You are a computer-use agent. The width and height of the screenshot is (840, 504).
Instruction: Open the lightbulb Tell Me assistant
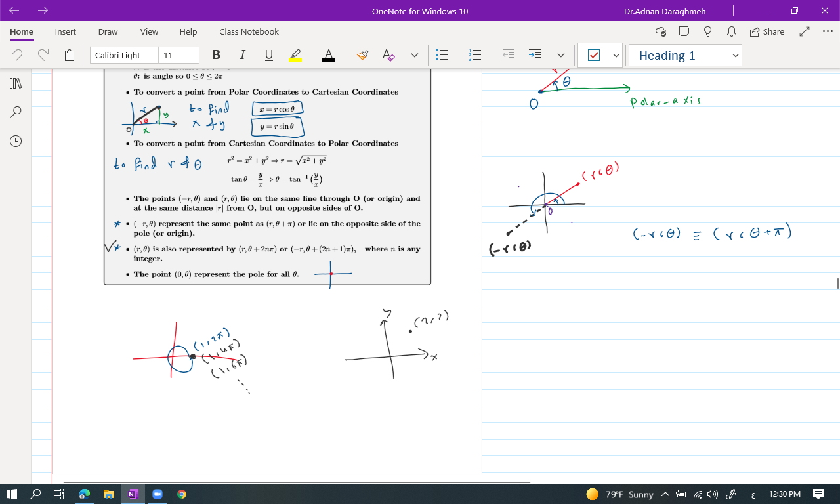pyautogui.click(x=707, y=31)
